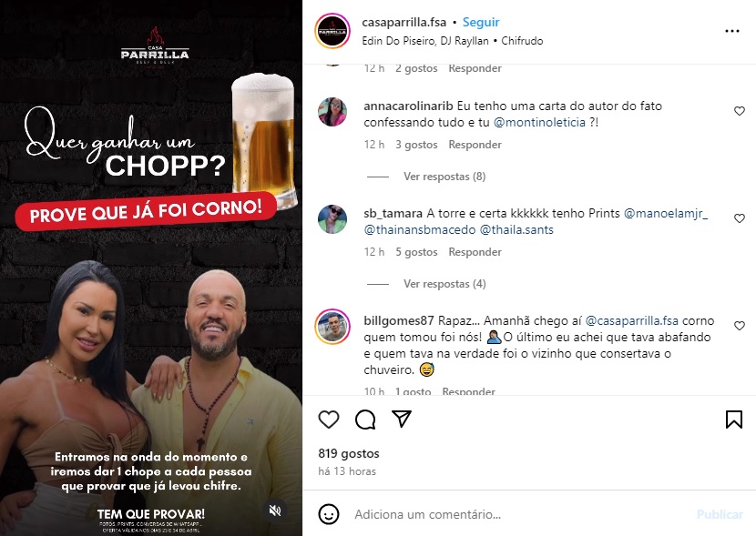Focus the Adiciona um comentário field

[521, 514]
